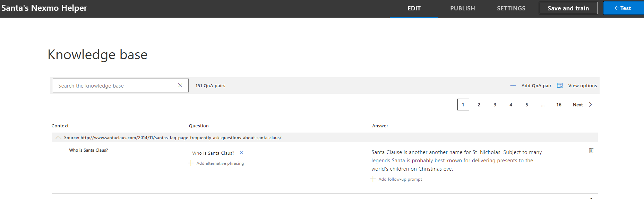The image size is (644, 199).
Task: Go to page 5 of results
Action: pos(527,105)
